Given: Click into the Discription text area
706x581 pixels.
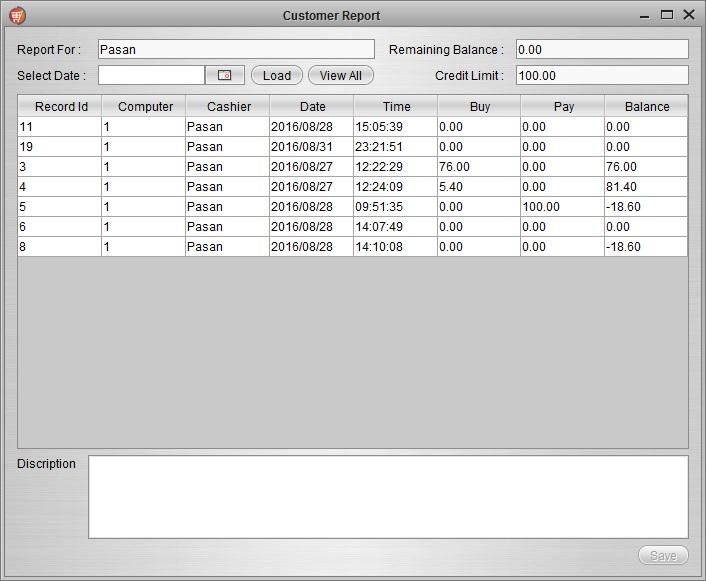Looking at the screenshot, I should (x=388, y=497).
